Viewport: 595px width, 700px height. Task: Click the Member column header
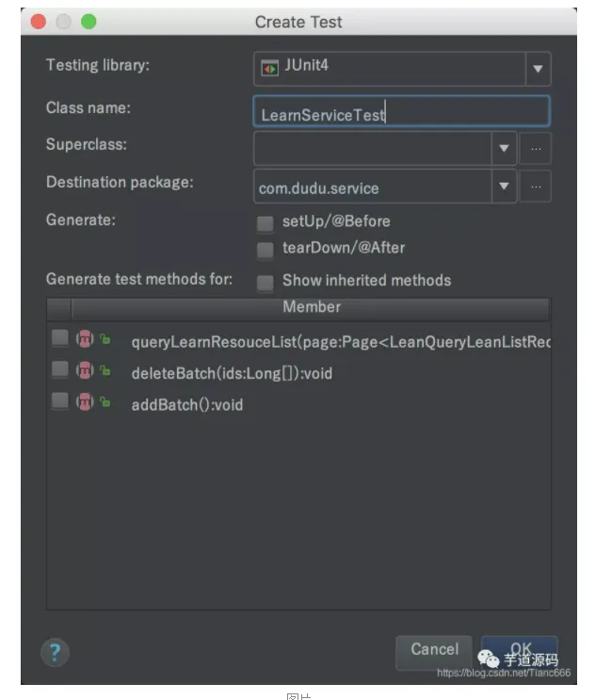pos(311,307)
